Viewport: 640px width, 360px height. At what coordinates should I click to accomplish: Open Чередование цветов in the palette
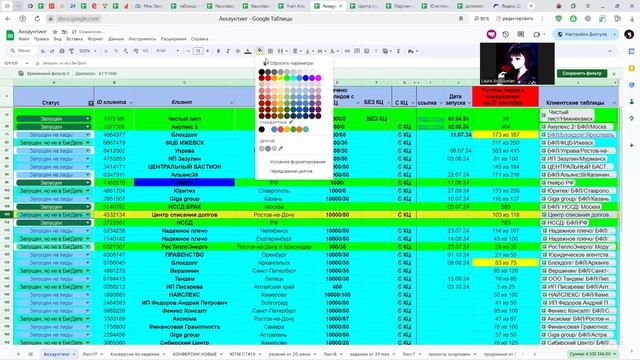click(x=291, y=171)
